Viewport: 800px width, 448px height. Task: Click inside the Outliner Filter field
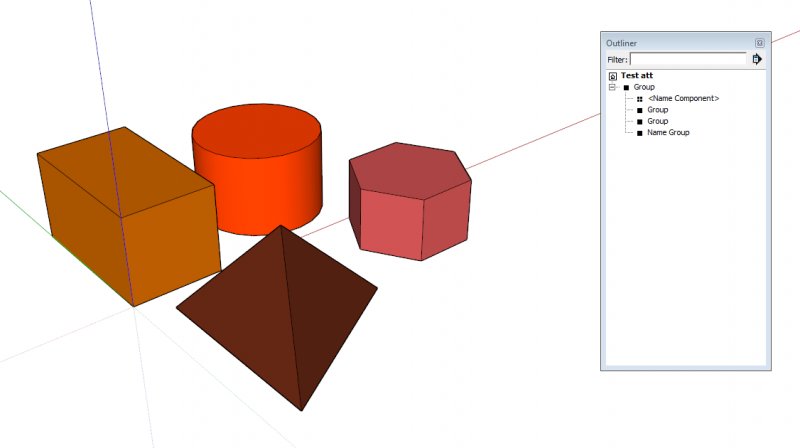[x=688, y=59]
